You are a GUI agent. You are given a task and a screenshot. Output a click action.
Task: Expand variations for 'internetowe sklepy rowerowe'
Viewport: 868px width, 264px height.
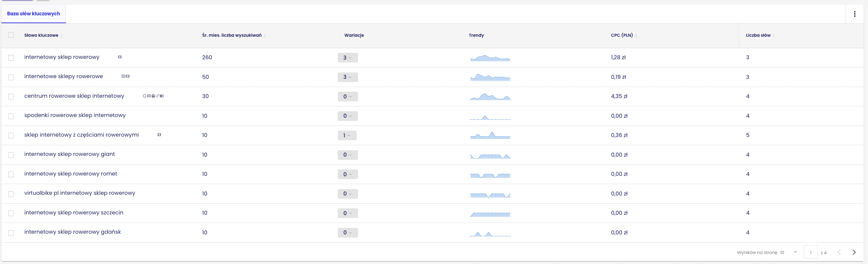click(x=348, y=77)
